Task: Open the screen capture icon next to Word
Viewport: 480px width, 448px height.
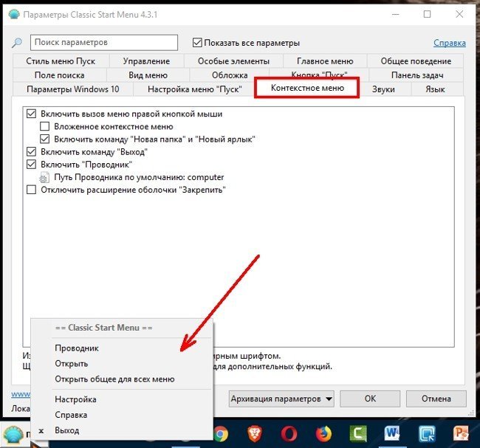Action: 428,434
